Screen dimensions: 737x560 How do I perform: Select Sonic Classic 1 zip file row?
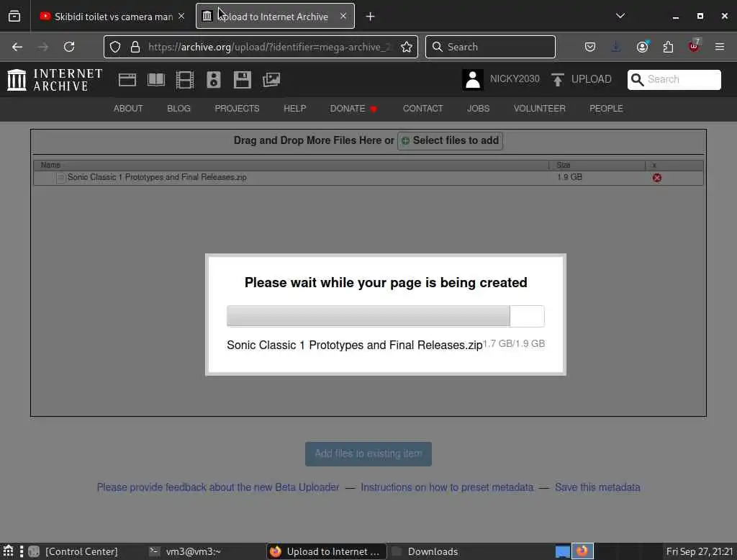tap(368, 178)
